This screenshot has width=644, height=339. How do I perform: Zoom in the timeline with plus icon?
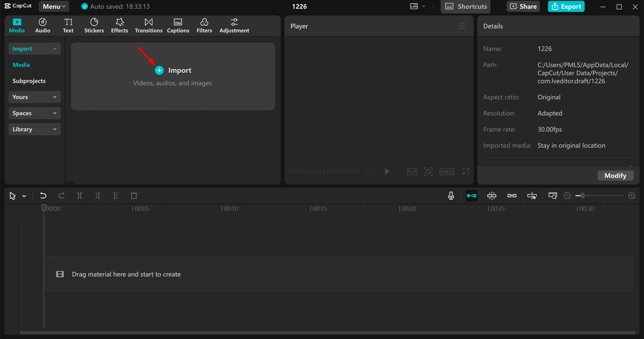[632, 196]
